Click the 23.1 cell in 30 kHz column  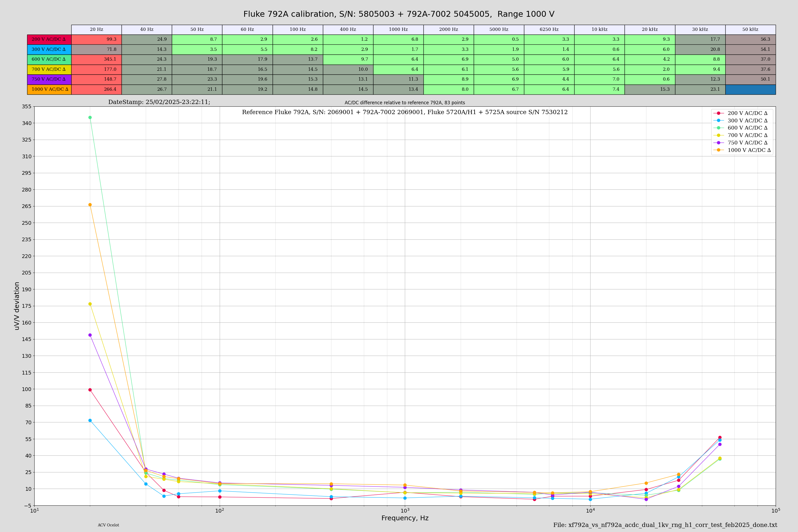pyautogui.click(x=700, y=90)
